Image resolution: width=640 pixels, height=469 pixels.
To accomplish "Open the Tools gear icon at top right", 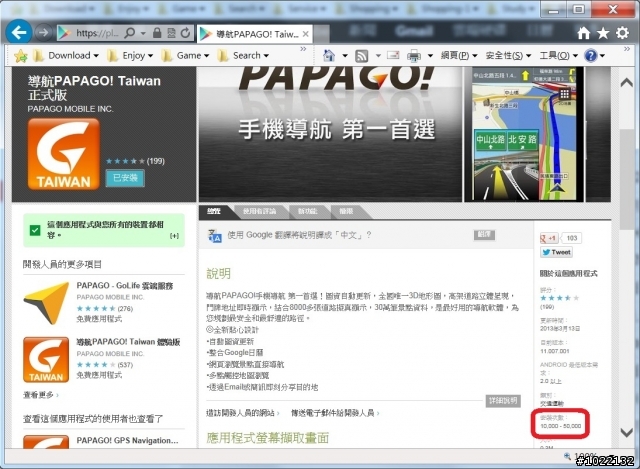I will pos(622,33).
